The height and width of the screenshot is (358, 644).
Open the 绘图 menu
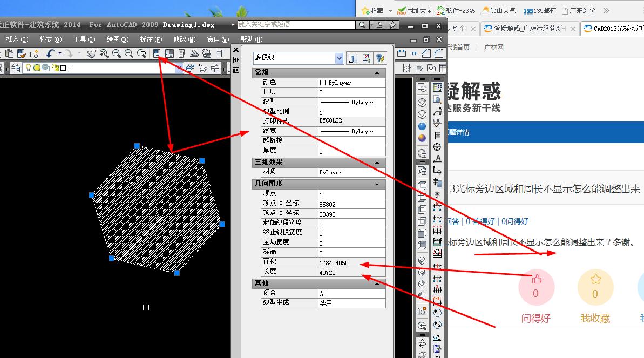coord(118,39)
